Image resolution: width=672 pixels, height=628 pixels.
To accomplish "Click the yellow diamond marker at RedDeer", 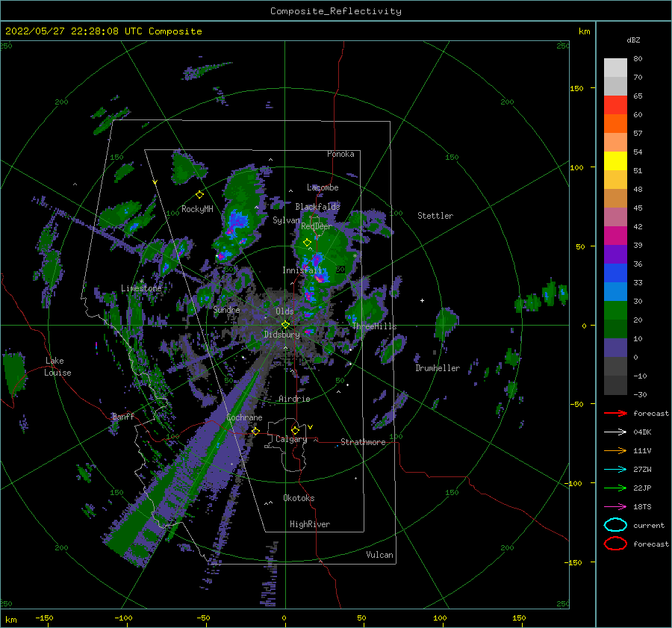I will click(307, 243).
